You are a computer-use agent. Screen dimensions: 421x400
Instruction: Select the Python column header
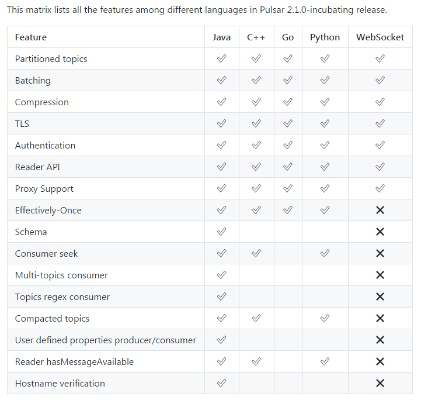325,37
